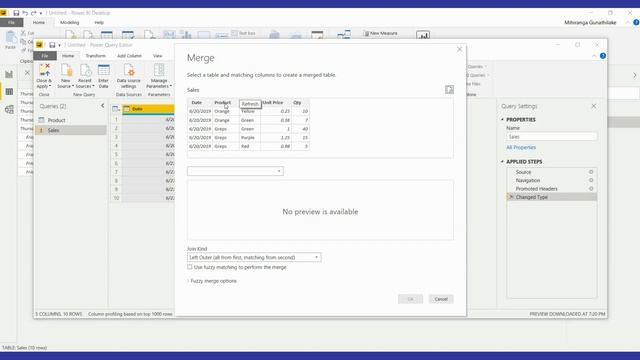Image resolution: width=640 pixels, height=360 pixels.
Task: Open Data source settings icon
Action: pos(129,76)
